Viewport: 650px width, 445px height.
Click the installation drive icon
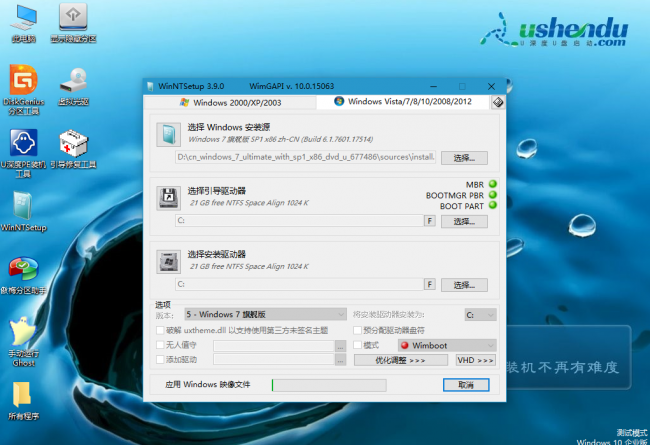click(168, 262)
